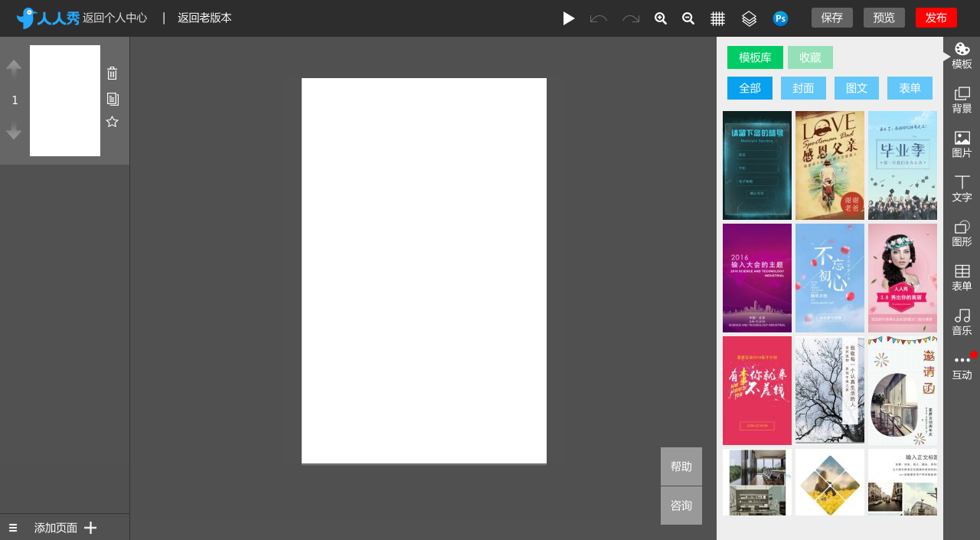Select the 毕业季 graduation template

tap(903, 165)
